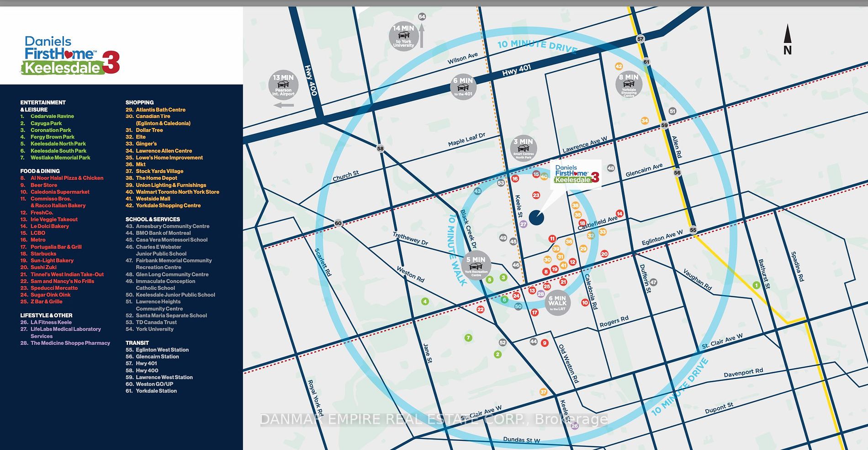Select orange map marker 42 near Yorkdale

point(619,66)
